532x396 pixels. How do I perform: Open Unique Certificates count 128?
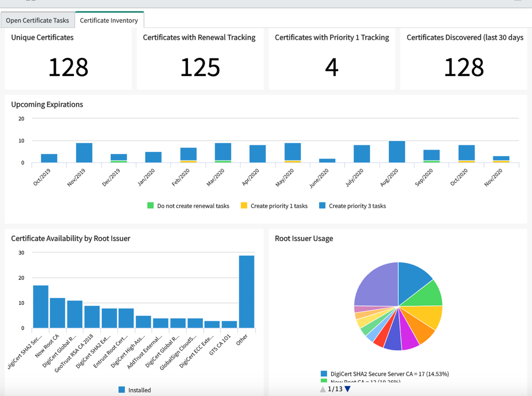click(x=68, y=67)
